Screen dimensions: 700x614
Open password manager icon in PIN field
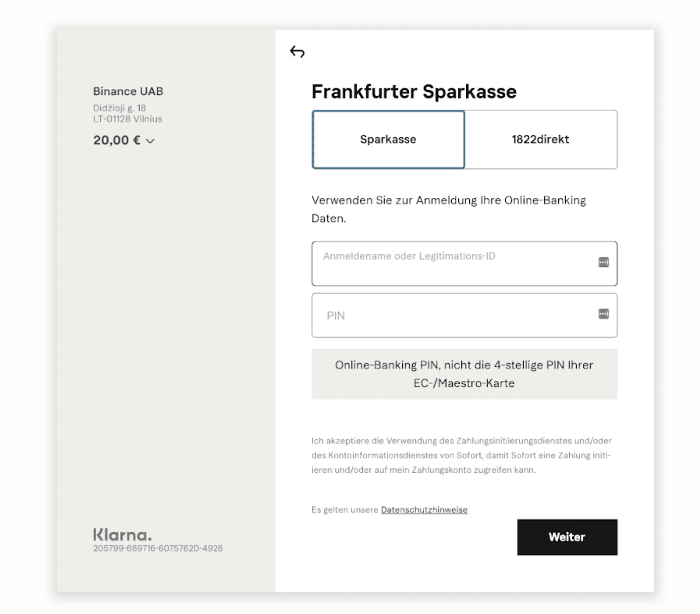pos(603,314)
